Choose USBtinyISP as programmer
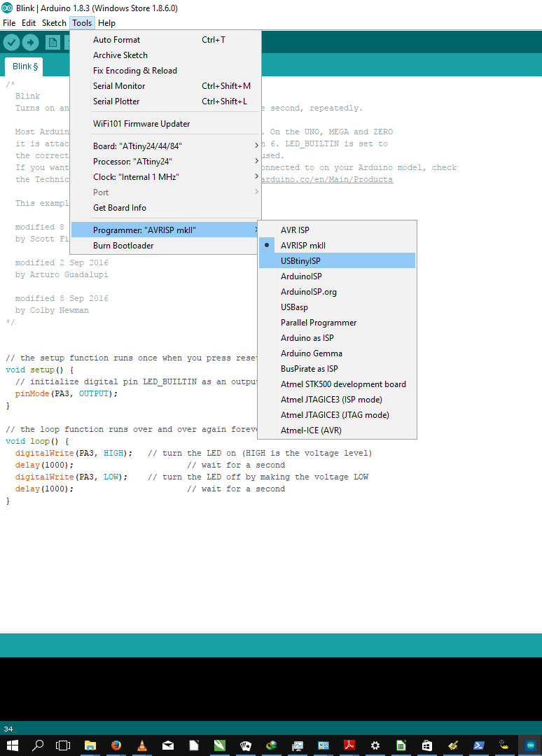 [337, 261]
